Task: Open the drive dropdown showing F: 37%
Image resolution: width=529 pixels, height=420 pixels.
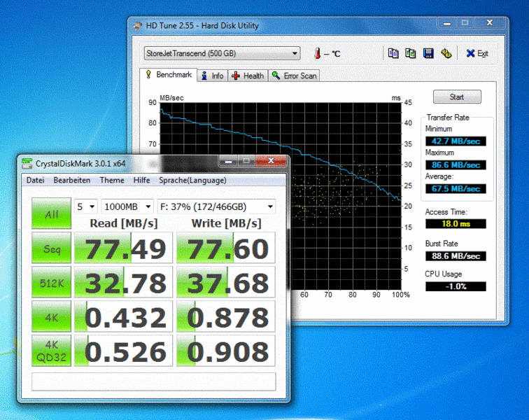Action: point(216,206)
